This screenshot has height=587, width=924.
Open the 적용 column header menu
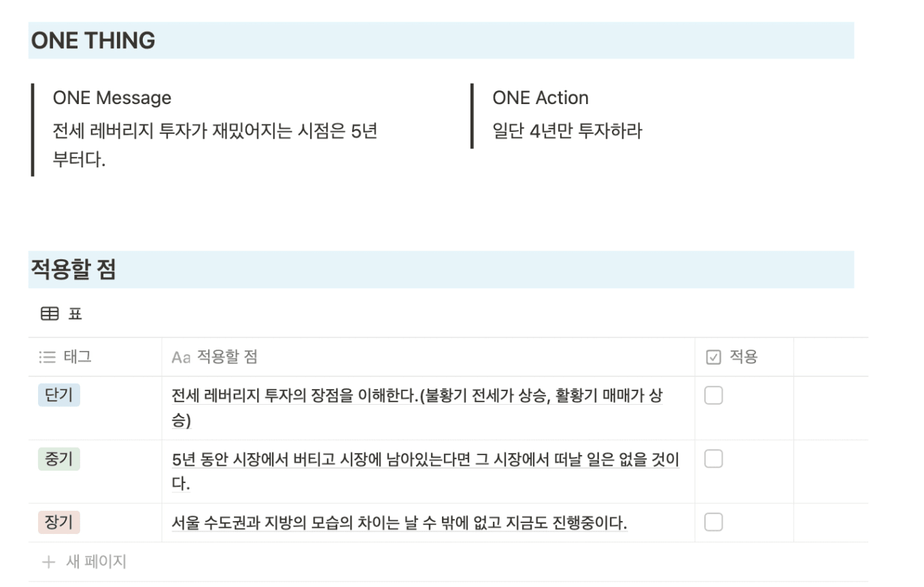[744, 356]
